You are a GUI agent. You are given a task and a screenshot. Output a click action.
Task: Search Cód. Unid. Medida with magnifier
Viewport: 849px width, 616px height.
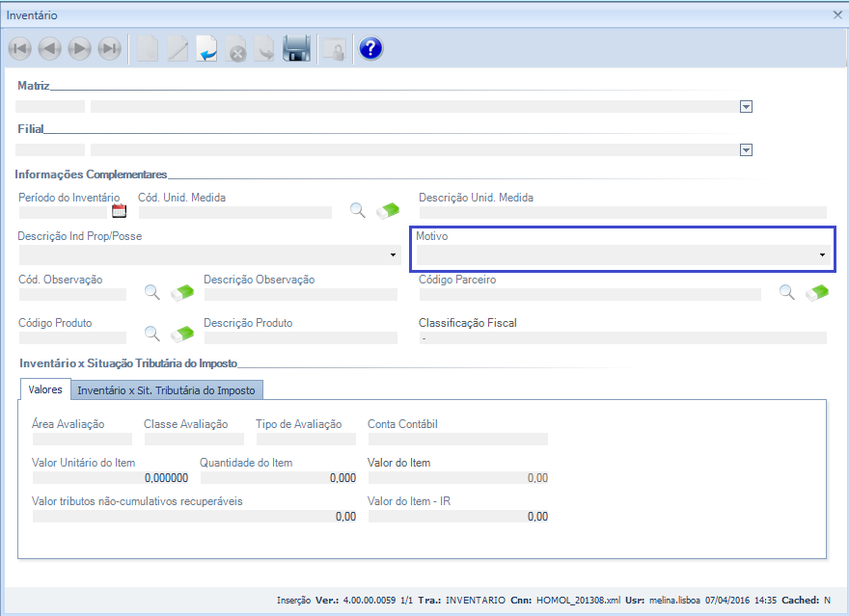coord(358,210)
